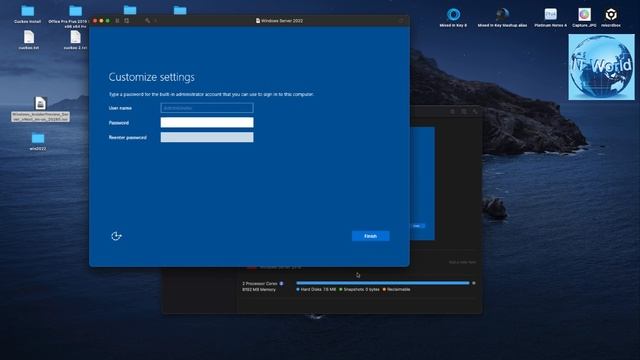Viewport: 640px width, 360px height.
Task: Focus the Reenter password field
Action: pyautogui.click(x=207, y=137)
